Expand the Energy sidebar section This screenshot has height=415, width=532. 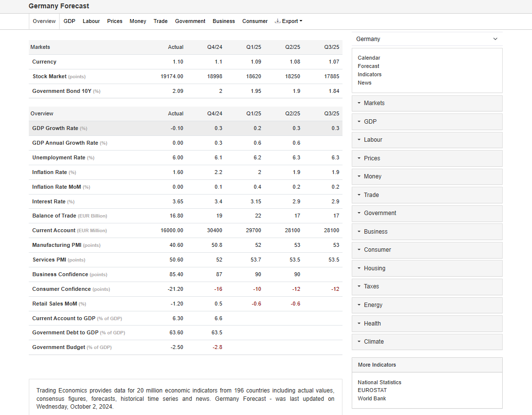[x=427, y=305]
